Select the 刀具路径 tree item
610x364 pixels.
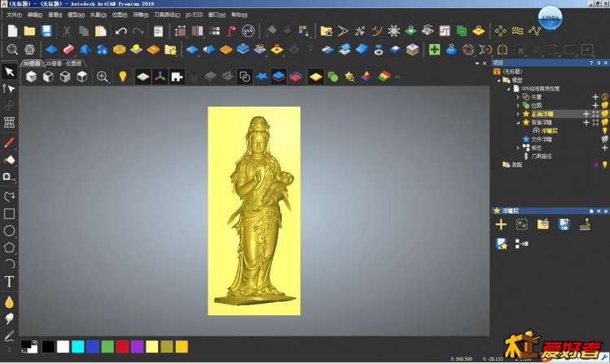[x=541, y=156]
